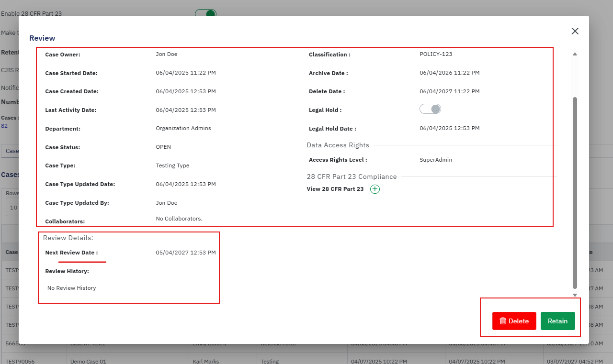Click the dialog scrollbar up arrow
613x364 pixels.
pos(575,54)
